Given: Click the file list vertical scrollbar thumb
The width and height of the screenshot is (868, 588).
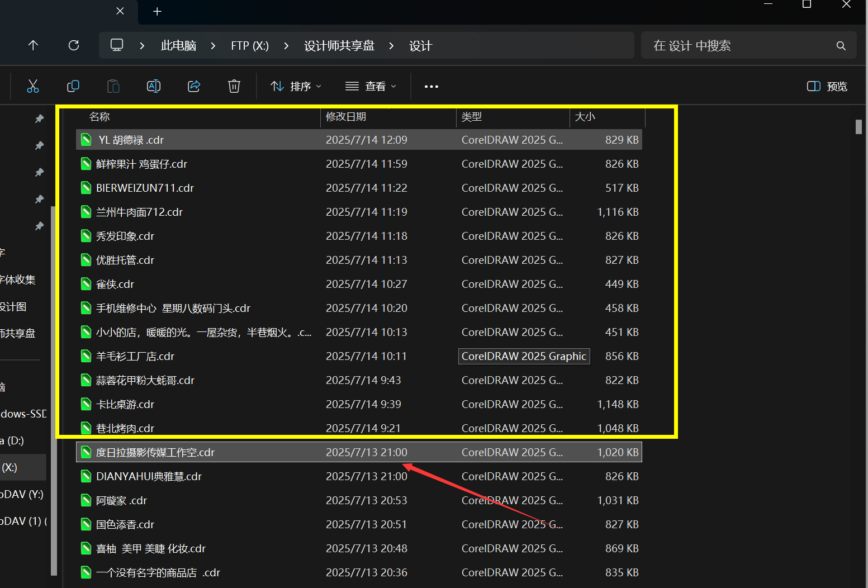Looking at the screenshot, I should tap(858, 127).
